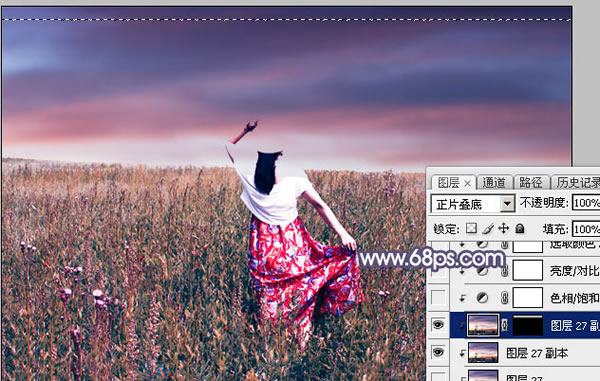Select the 图层 27 副本 layer thumbnail
This screenshot has width=600, height=381.
click(483, 352)
